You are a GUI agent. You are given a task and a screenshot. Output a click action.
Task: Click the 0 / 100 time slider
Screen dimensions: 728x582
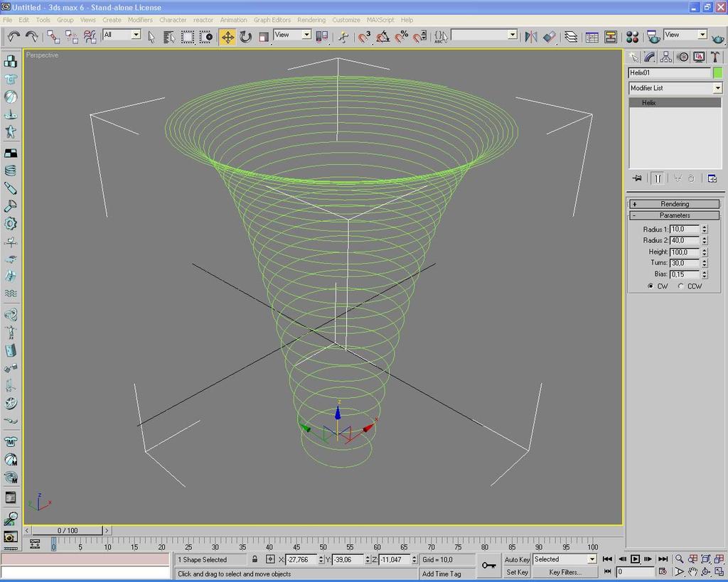point(68,531)
